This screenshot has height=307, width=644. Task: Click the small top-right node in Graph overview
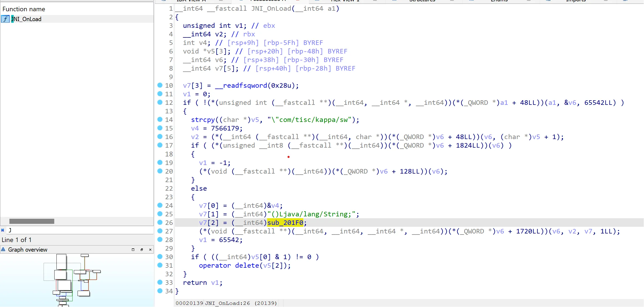85,256
